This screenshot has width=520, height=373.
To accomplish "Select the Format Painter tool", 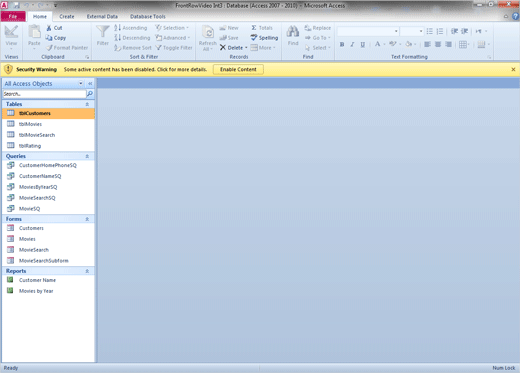I will [67, 48].
